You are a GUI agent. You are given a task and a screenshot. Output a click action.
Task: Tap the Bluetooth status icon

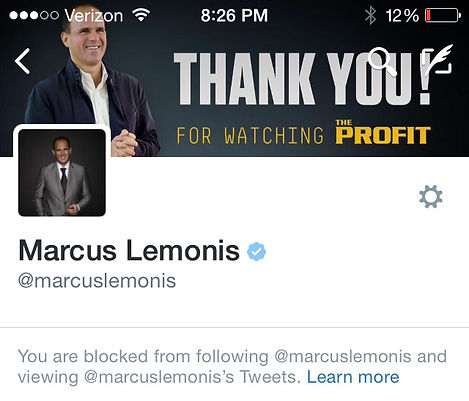pos(370,16)
